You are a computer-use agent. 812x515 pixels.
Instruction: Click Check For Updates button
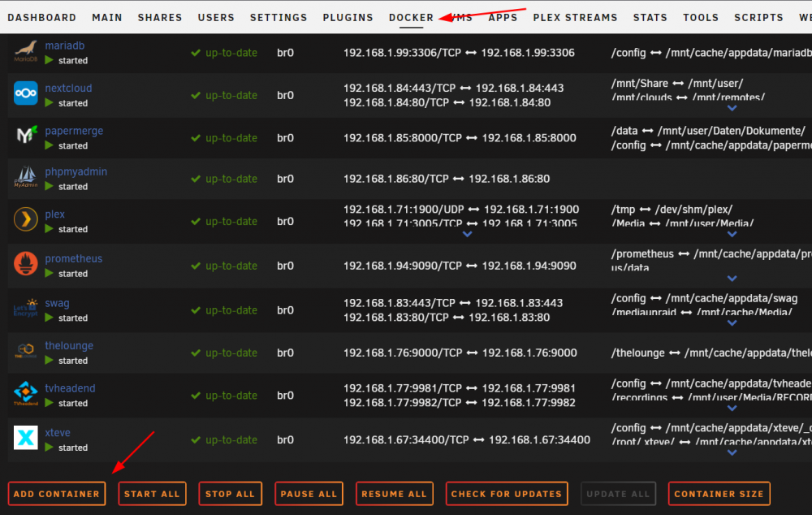tap(507, 494)
